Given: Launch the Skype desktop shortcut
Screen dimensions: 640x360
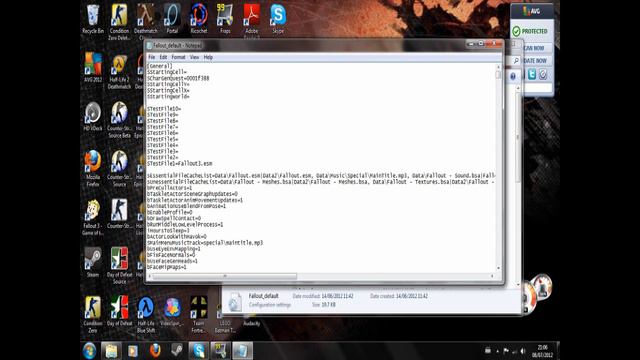Looking at the screenshot, I should 278,19.
